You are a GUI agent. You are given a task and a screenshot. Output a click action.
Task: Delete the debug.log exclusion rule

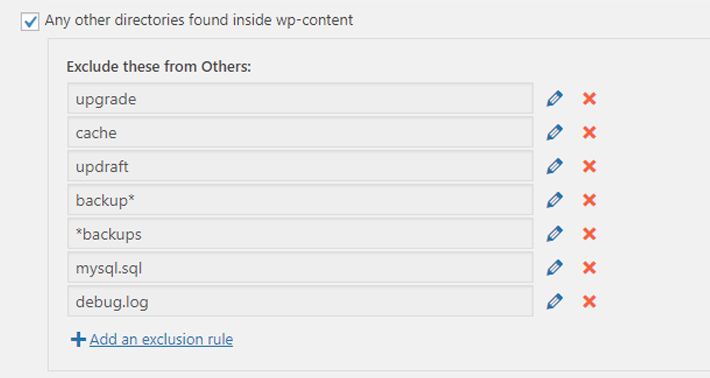tap(589, 301)
